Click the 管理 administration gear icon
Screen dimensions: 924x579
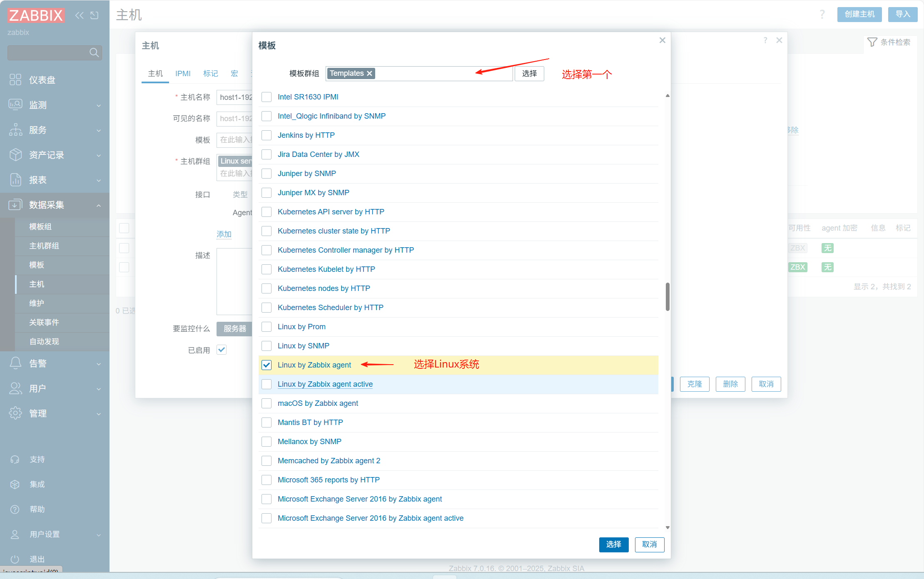(15, 413)
